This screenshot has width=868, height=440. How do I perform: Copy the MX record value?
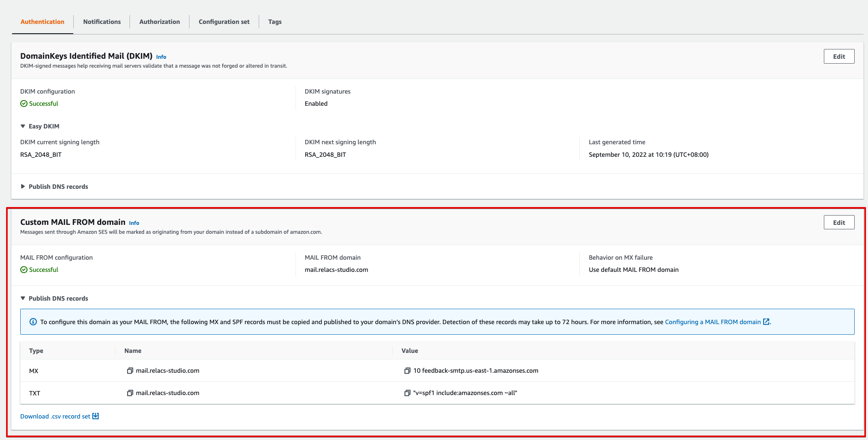pyautogui.click(x=407, y=371)
